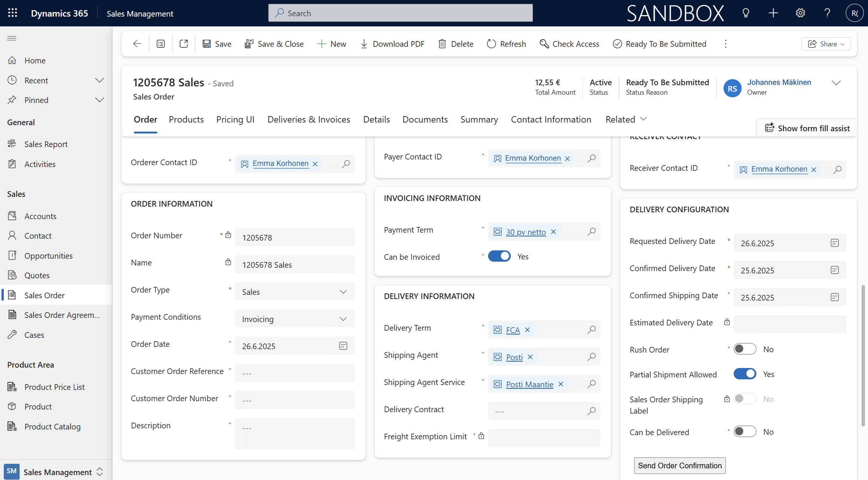Enable the Rush Order toggle

745,349
